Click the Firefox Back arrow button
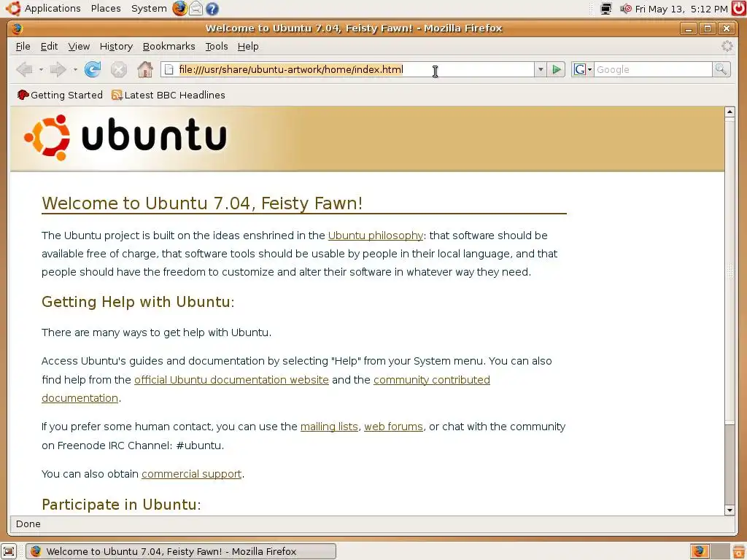The image size is (747, 560). pos(25,69)
